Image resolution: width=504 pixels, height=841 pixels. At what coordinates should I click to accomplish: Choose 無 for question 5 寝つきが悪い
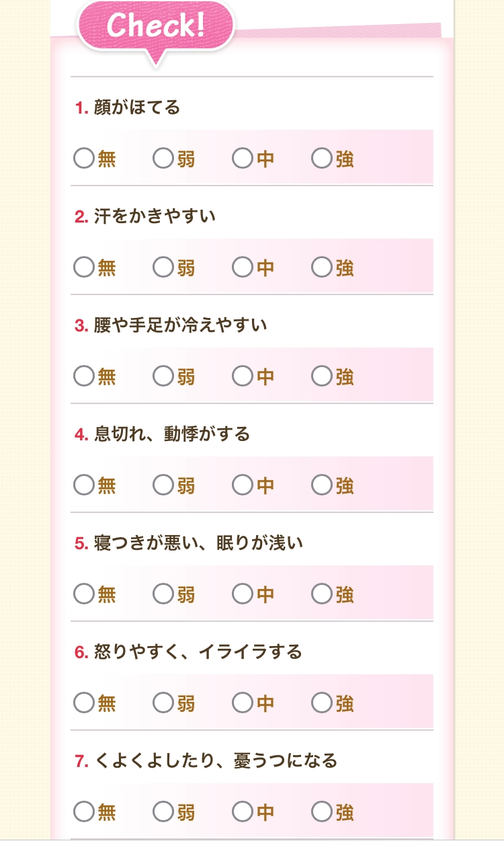coord(84,594)
